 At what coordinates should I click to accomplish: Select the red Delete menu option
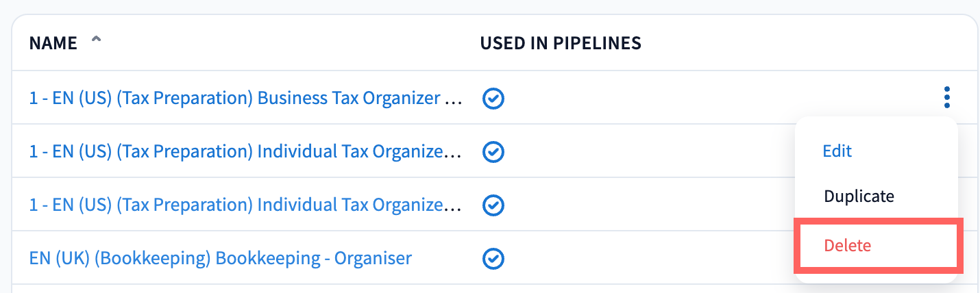click(x=848, y=245)
